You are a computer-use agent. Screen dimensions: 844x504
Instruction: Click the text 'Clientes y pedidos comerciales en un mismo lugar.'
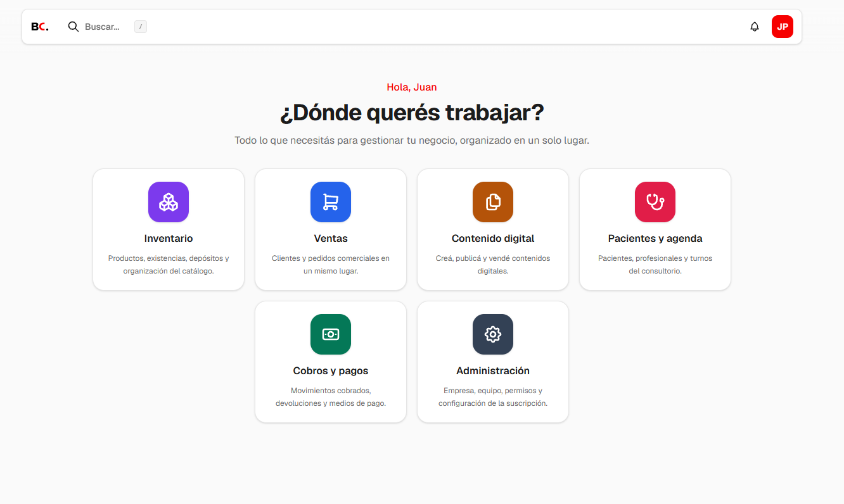331,265
